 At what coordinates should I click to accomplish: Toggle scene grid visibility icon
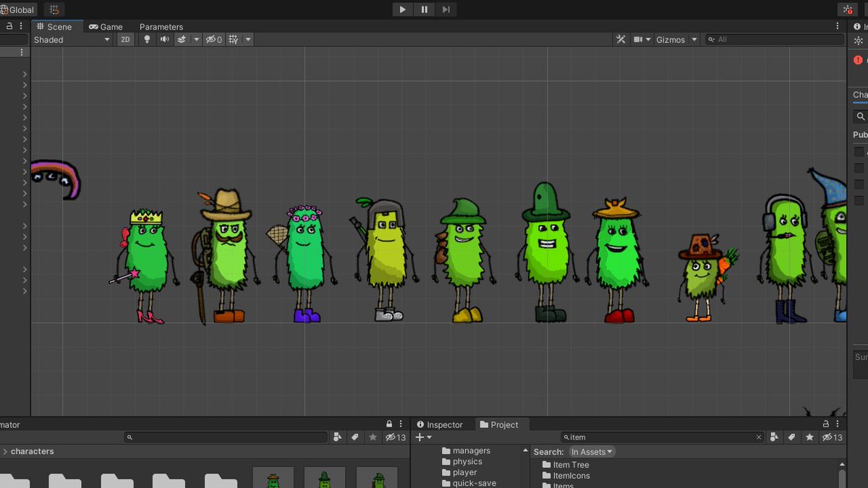pyautogui.click(x=234, y=40)
